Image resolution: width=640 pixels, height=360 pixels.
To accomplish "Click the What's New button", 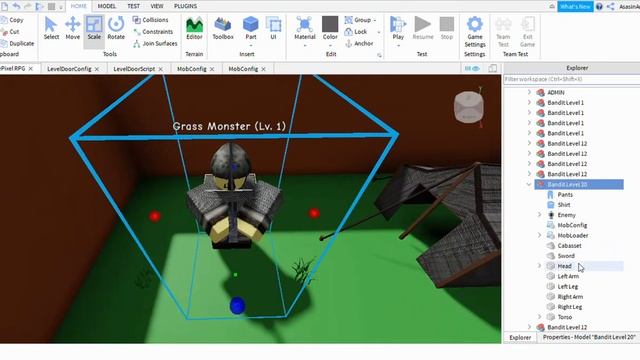I will click(575, 7).
